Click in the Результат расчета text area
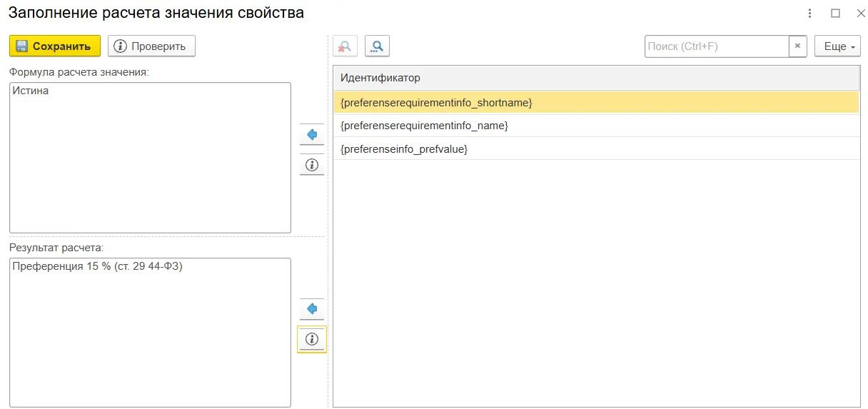The width and height of the screenshot is (868, 409). [x=150, y=333]
